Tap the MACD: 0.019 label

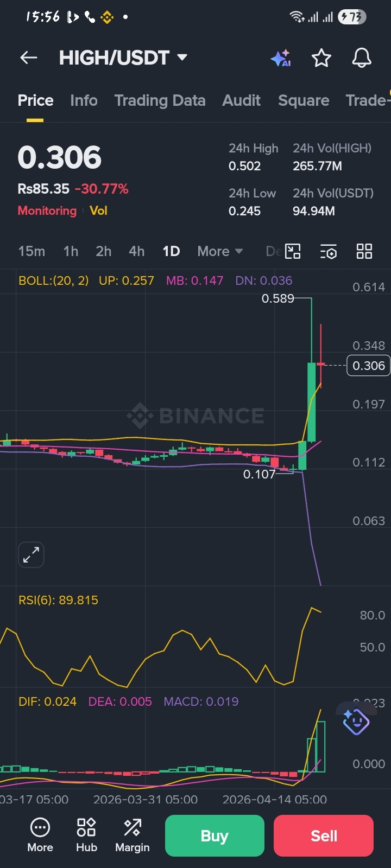(x=201, y=701)
